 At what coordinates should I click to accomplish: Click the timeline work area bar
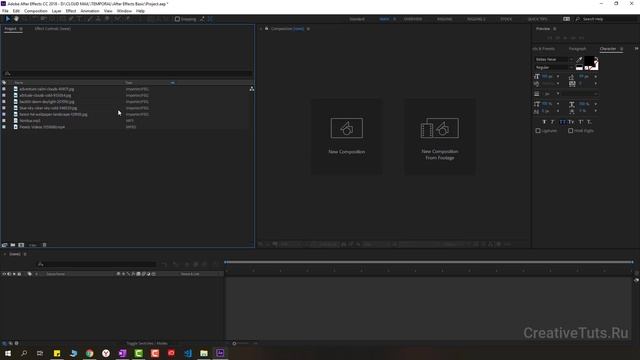coord(429,262)
